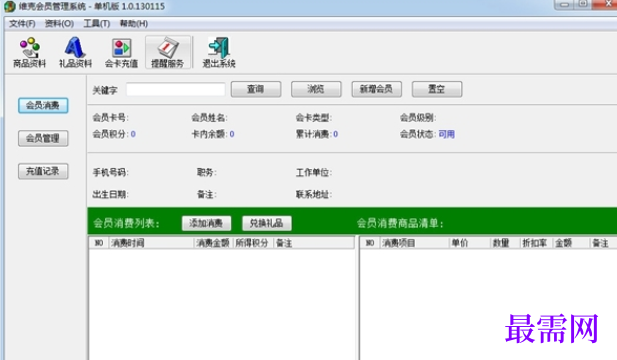The width and height of the screenshot is (617, 360).
Task: Open the 帮助(H) menu
Action: point(134,24)
